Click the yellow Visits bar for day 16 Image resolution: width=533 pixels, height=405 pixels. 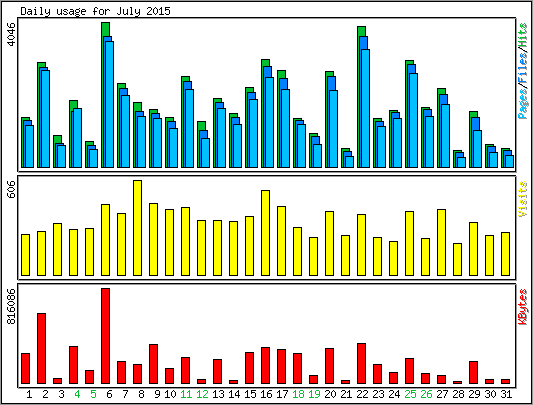265,233
